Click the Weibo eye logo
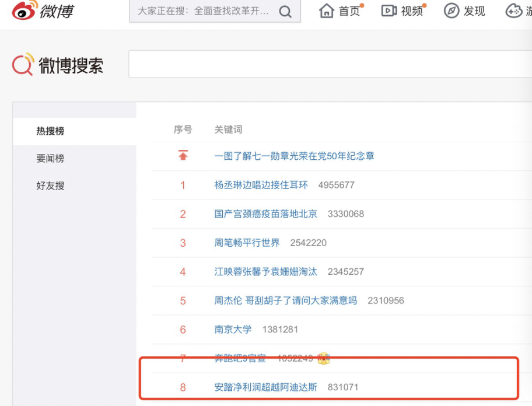Screen dimensions: 532x406 coord(24,10)
